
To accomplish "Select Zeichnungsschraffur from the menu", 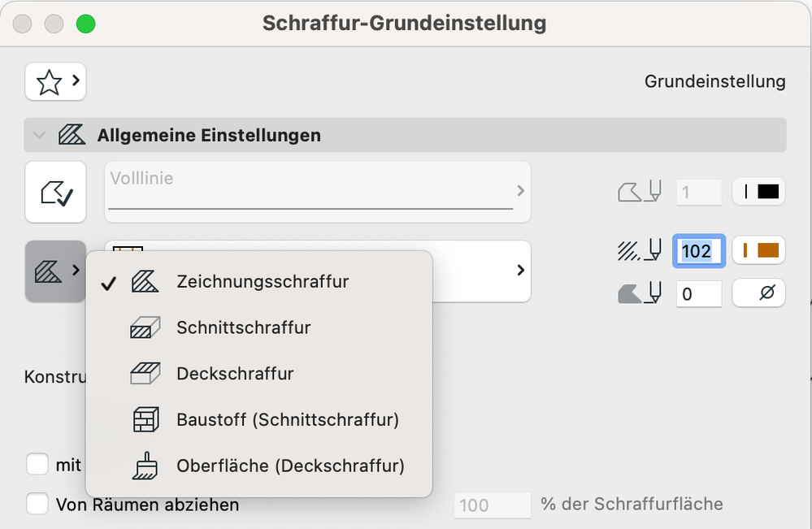I will 263,282.
